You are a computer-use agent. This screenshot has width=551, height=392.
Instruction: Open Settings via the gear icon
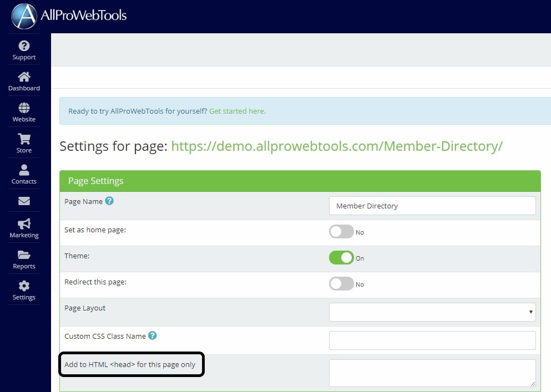[x=24, y=286]
